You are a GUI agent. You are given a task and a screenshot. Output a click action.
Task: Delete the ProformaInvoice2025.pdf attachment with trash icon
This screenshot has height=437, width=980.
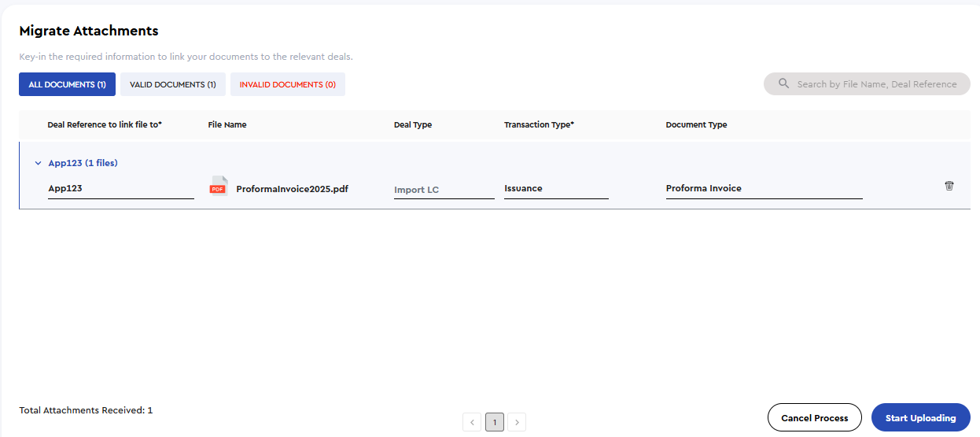(949, 186)
